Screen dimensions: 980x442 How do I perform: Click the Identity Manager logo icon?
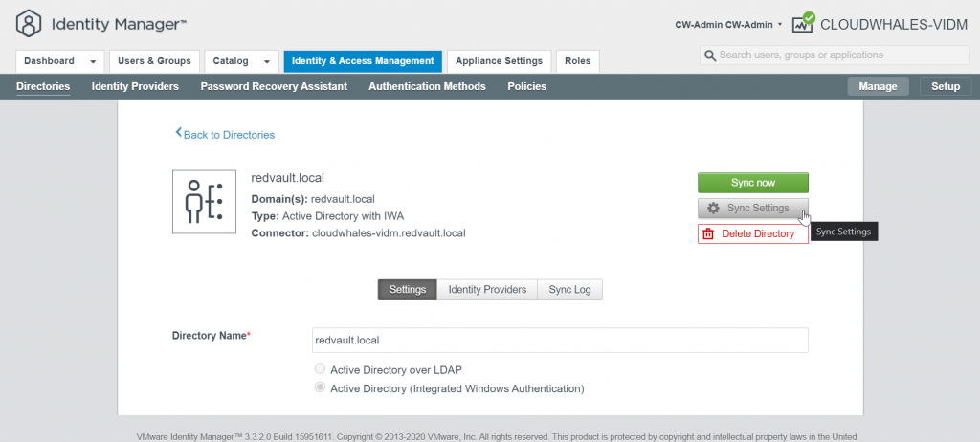click(28, 24)
